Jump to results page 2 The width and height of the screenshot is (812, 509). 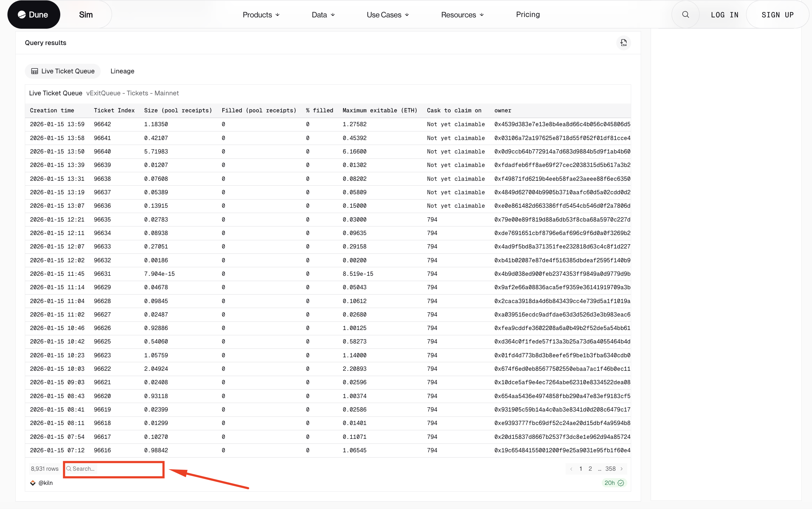point(590,469)
